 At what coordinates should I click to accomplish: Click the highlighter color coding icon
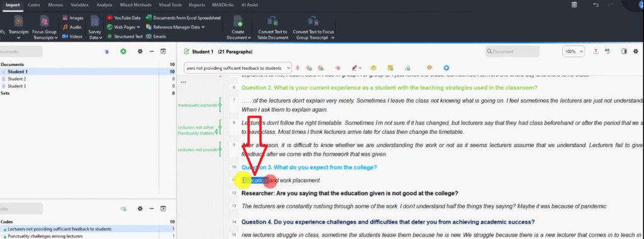pyautogui.click(x=354, y=68)
